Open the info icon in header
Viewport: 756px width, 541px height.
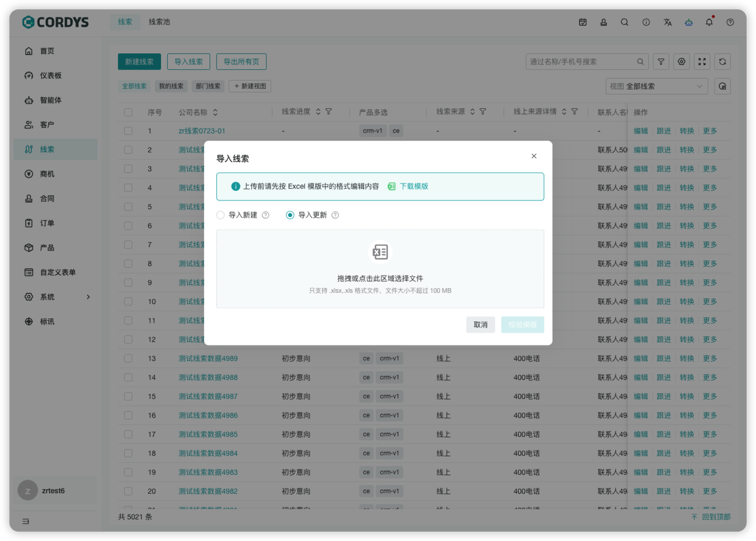point(646,22)
